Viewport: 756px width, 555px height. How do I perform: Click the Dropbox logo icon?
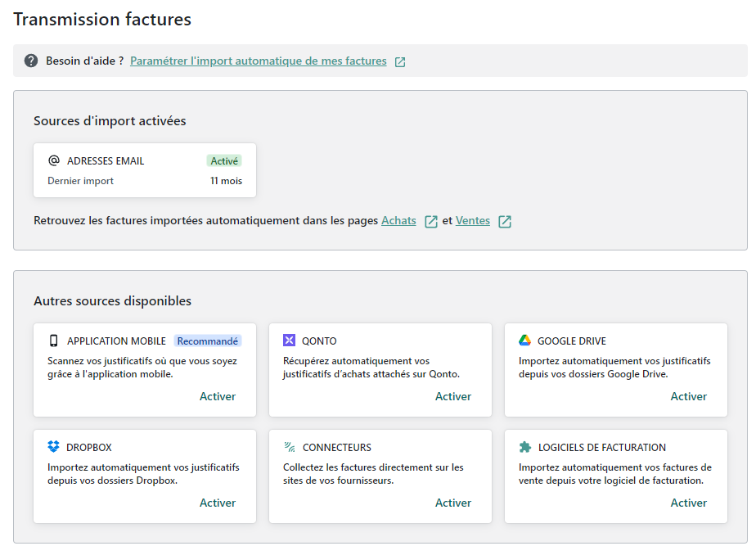point(54,447)
